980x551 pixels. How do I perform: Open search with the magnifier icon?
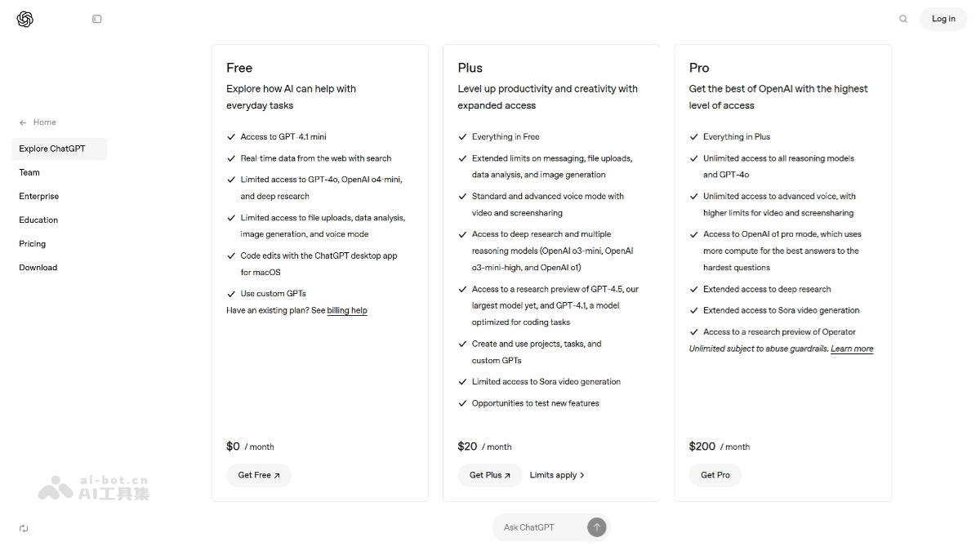903,19
